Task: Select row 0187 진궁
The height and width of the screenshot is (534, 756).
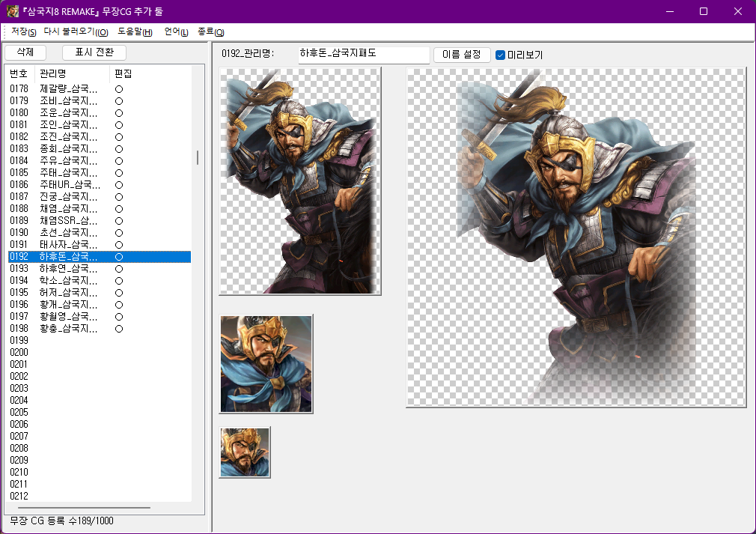Action: coord(100,197)
